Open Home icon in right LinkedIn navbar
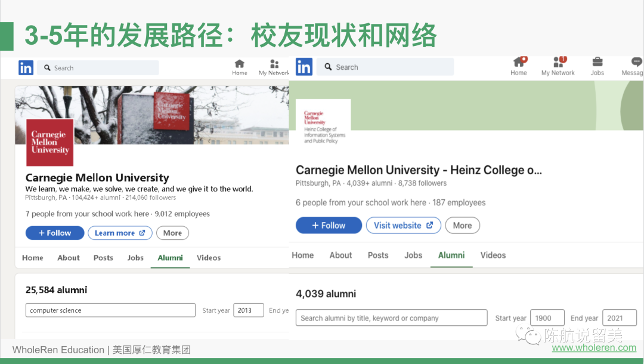This screenshot has height=364, width=644. pos(519,63)
